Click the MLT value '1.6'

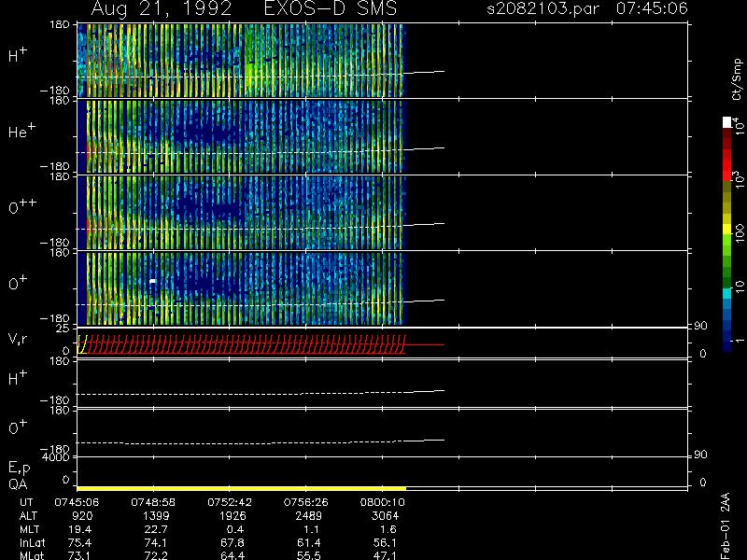point(388,529)
